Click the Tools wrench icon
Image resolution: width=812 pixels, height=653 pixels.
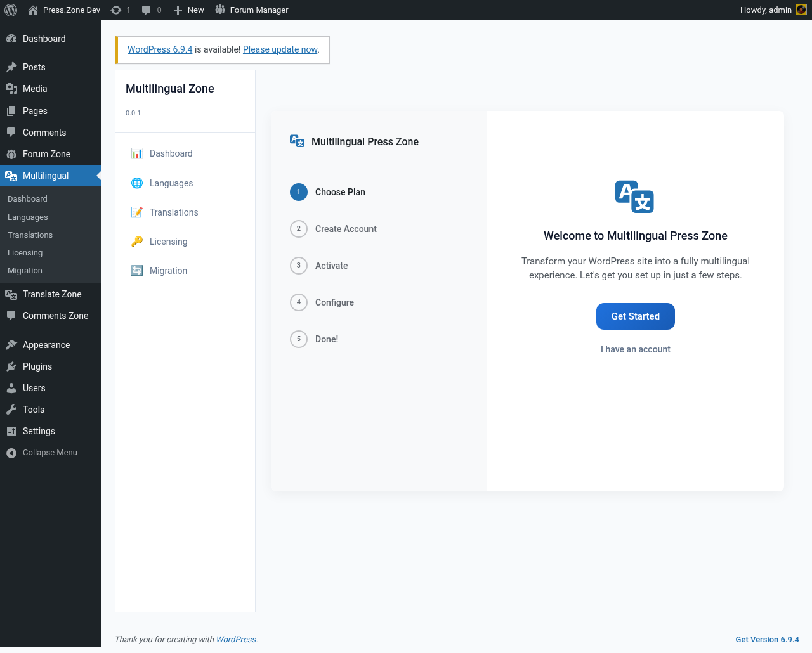click(11, 410)
